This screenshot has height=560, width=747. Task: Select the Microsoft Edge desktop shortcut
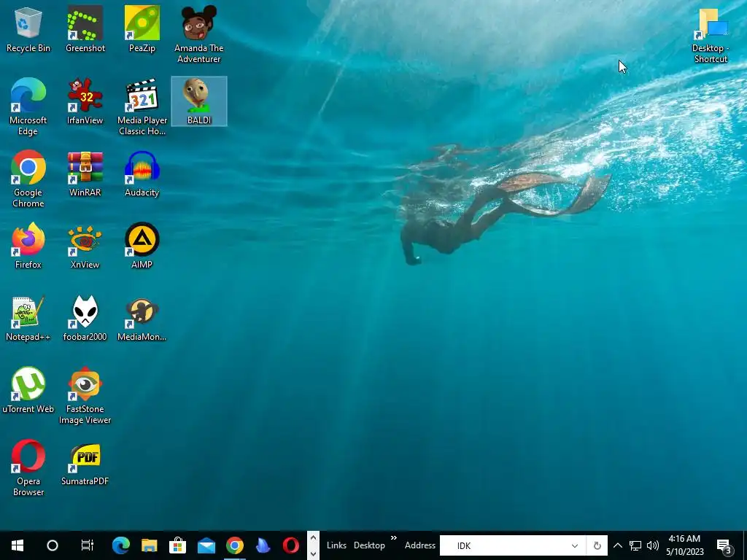click(x=28, y=106)
